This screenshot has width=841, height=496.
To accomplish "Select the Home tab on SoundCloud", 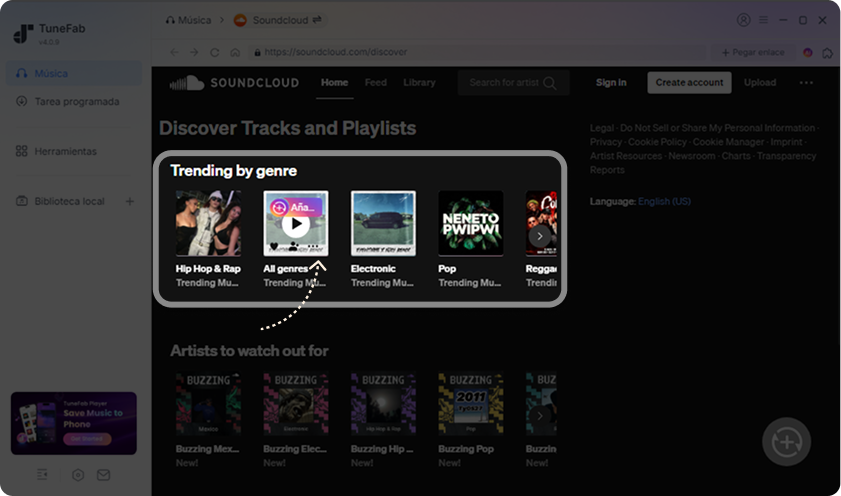I will point(335,83).
